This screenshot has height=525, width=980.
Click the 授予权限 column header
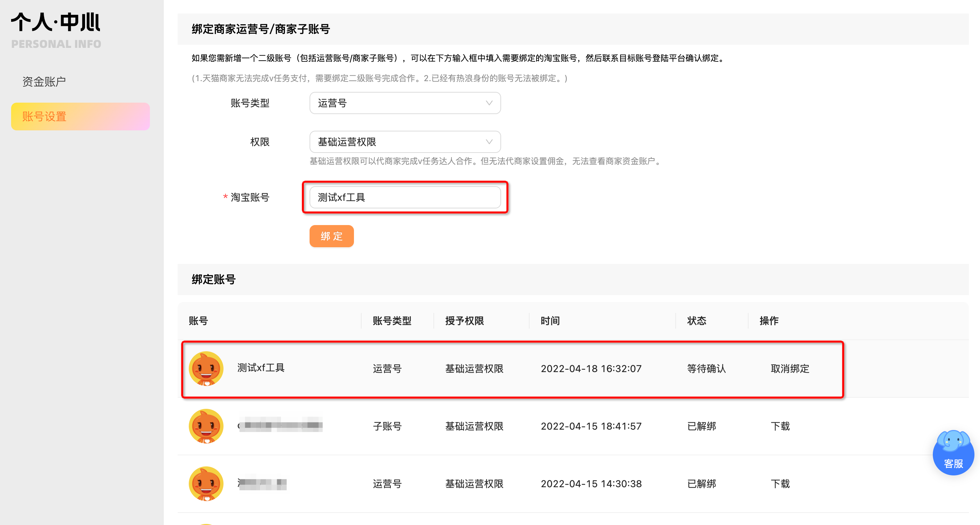[465, 320]
